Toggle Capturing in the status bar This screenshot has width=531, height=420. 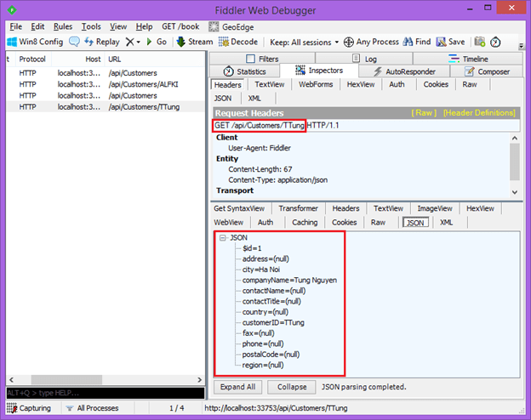click(29, 408)
